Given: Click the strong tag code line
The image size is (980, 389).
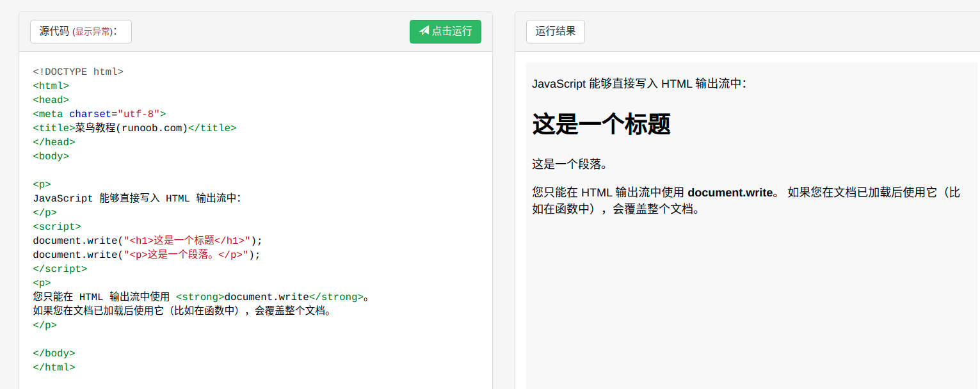Looking at the screenshot, I should point(202,297).
